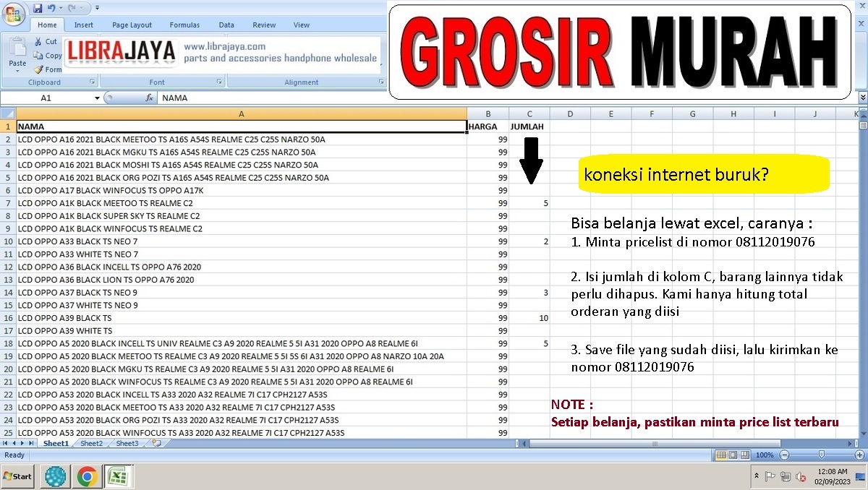Open the undo history dropdown arrow
Viewport: 868px width, 490px height.
[x=61, y=9]
